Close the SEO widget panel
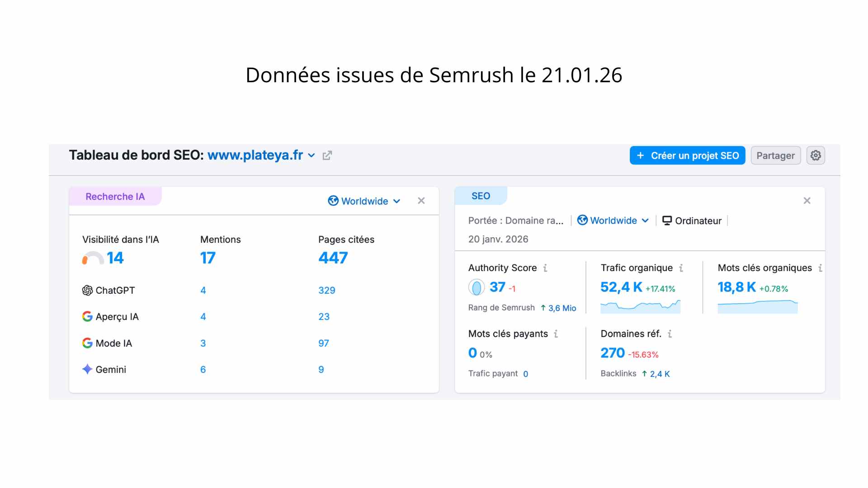Viewport: 868px width, 488px height. 807,201
